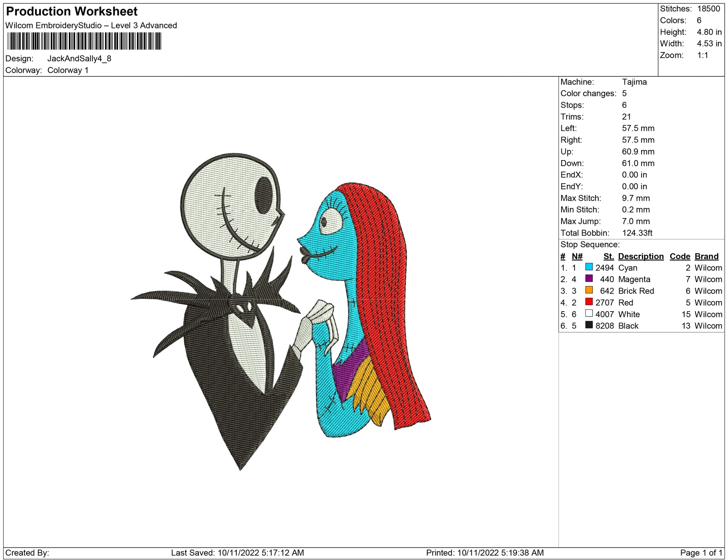Click the Brand column header
The height and width of the screenshot is (560, 728).
tap(706, 256)
